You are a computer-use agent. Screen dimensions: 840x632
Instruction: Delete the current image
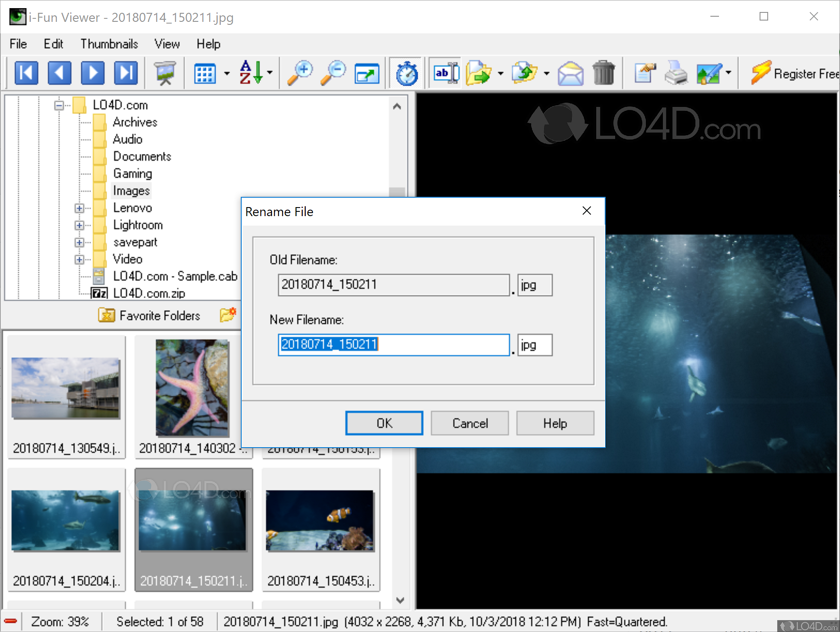pos(604,73)
